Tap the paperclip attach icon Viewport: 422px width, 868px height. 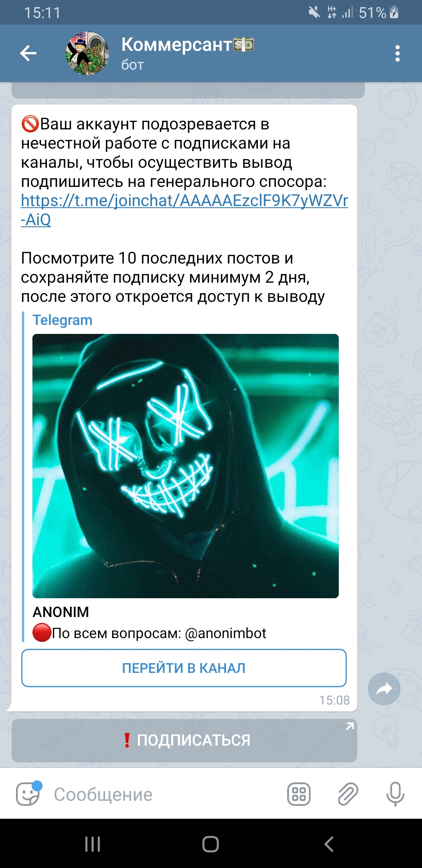click(348, 794)
